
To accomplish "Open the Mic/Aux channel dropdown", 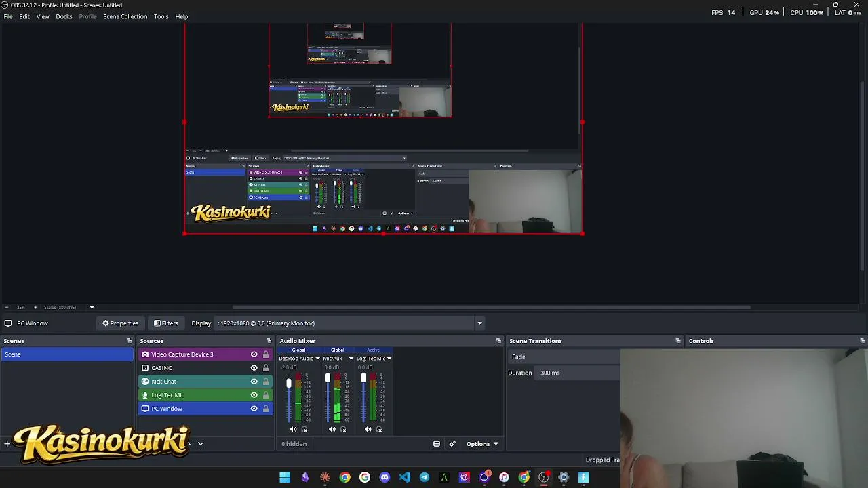I will 351,359.
